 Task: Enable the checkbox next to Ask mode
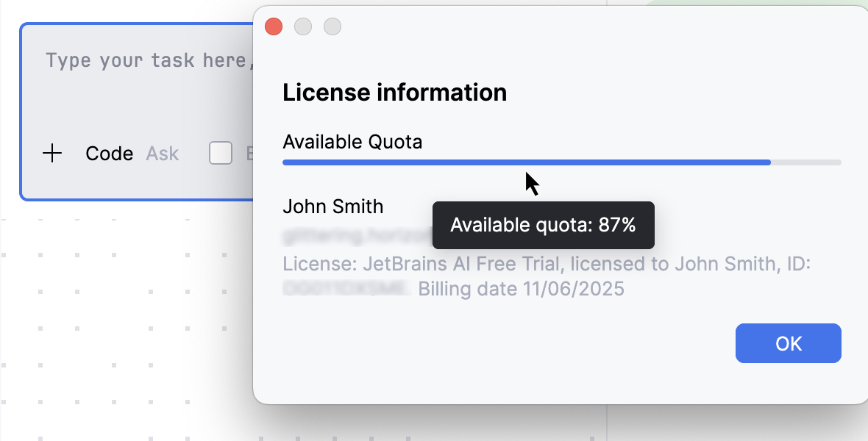tap(221, 153)
